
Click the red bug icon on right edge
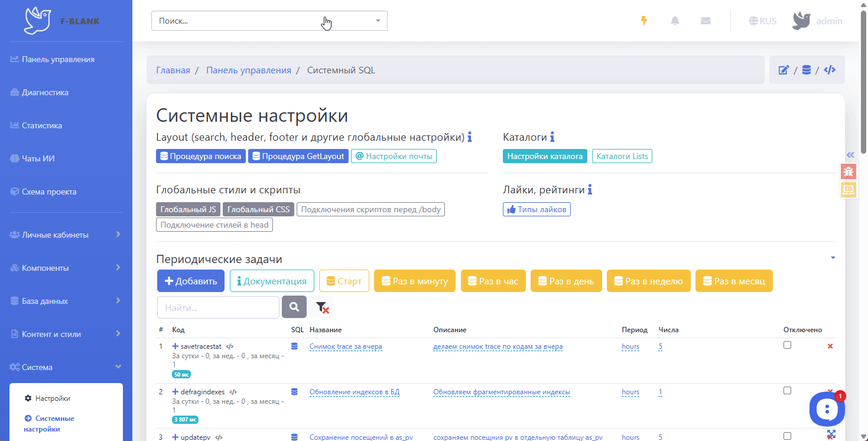[x=849, y=172]
